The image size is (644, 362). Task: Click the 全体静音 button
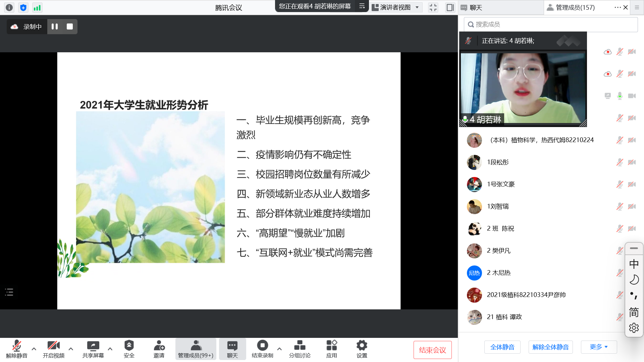click(x=502, y=347)
